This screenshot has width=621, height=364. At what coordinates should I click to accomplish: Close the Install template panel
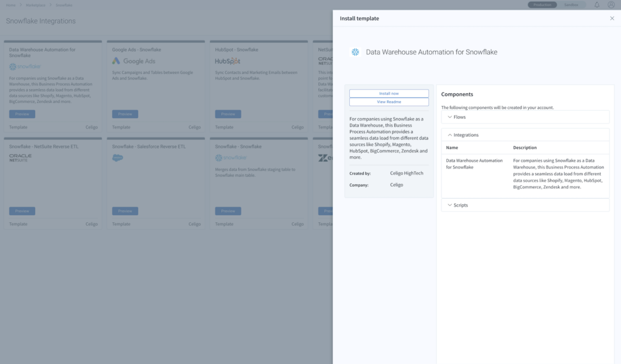coord(612,18)
